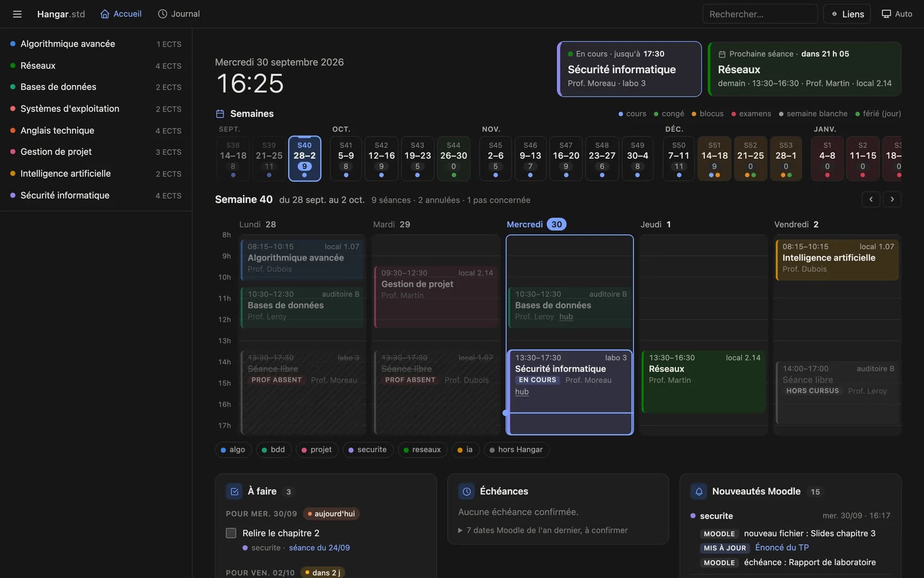The width and height of the screenshot is (924, 578).
Task: Toggle the hors Hangar filter chip
Action: click(516, 450)
